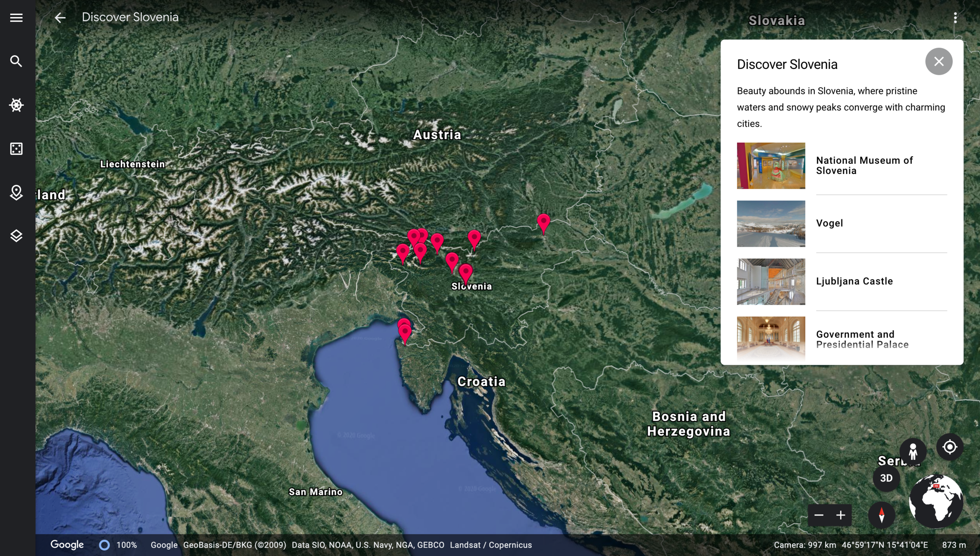This screenshot has width=980, height=556.
Task: Open the three-dot overflow menu
Action: click(x=955, y=18)
